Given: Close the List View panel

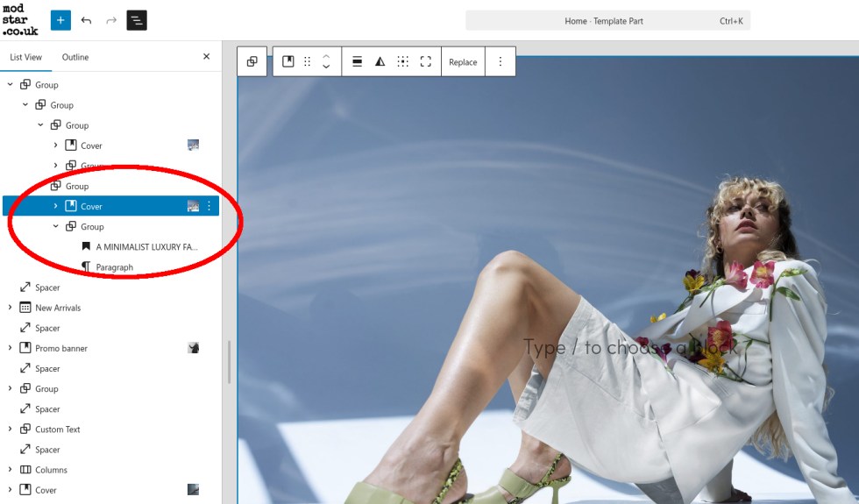Looking at the screenshot, I should pyautogui.click(x=207, y=57).
